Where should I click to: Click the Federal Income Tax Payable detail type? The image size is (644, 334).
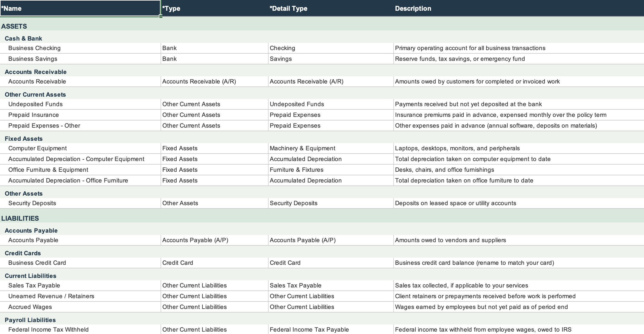(x=331, y=329)
